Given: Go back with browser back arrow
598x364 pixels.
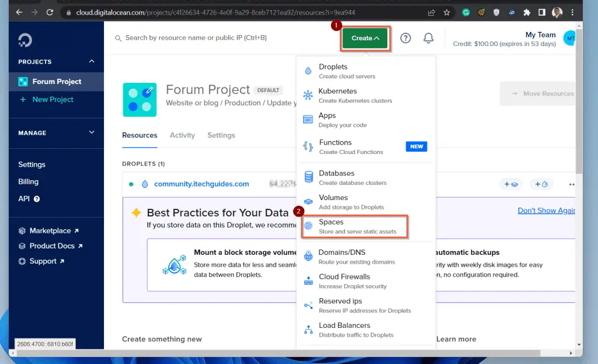Looking at the screenshot, I should tap(19, 12).
